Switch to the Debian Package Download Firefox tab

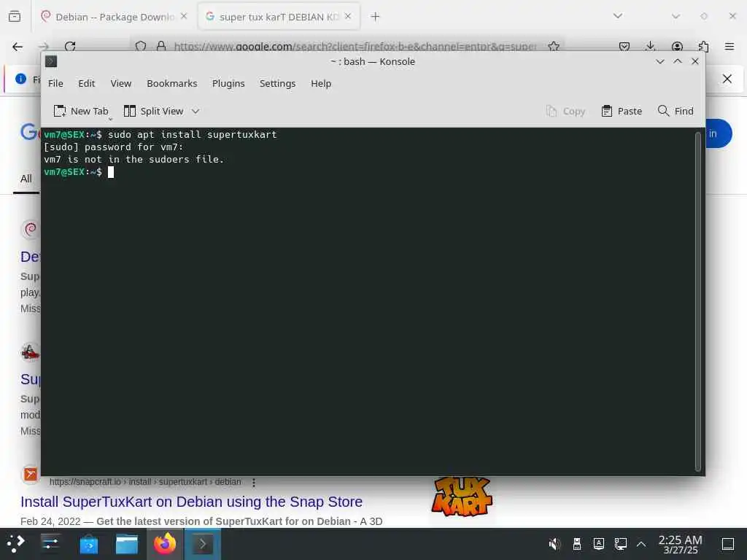click(x=115, y=17)
